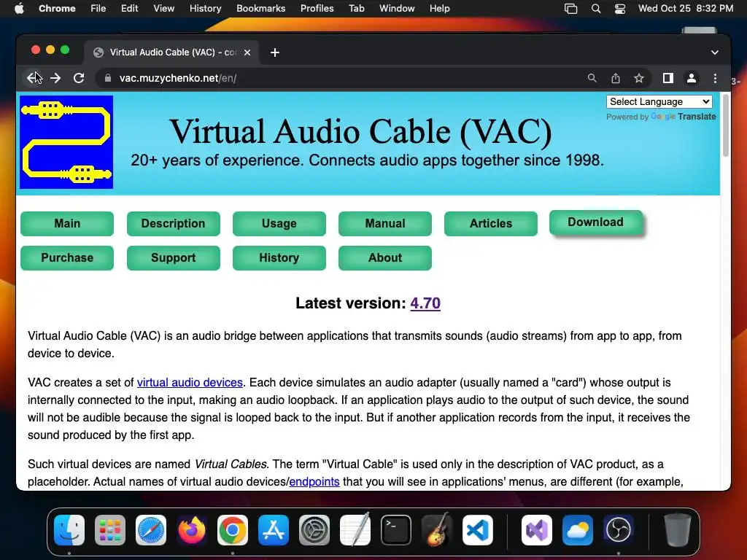747x560 pixels.
Task: Click the Stage Manager windows icon in menu bar
Action: point(570,9)
